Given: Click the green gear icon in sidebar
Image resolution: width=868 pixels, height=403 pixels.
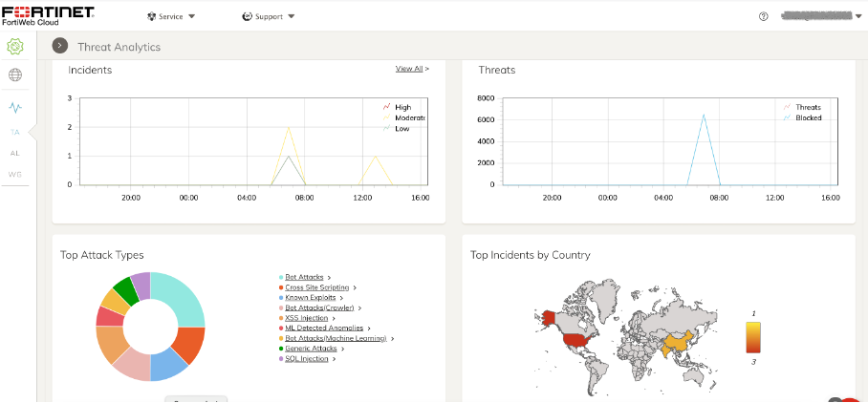Looking at the screenshot, I should [x=14, y=46].
